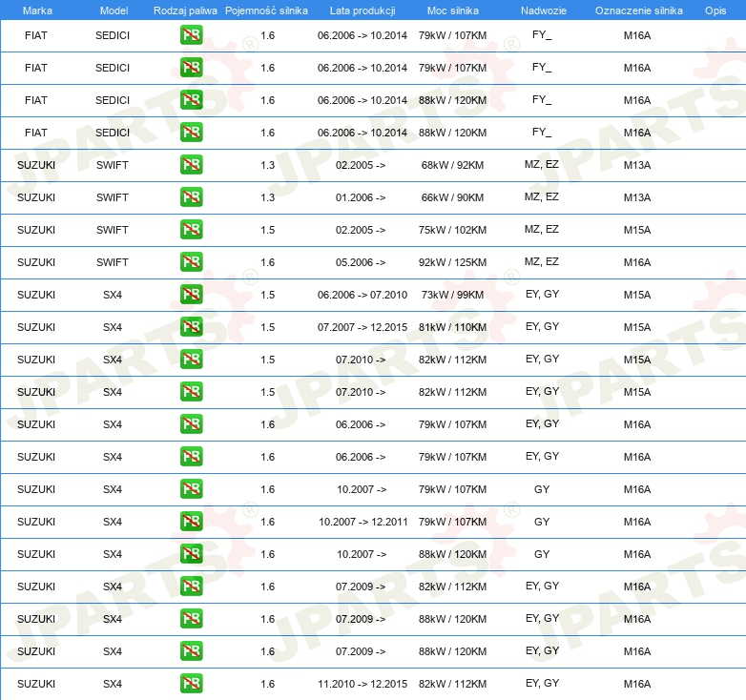Click GY in the 10.2007 -> 12.2011 row
Image resolution: width=746 pixels, height=700 pixels.
[542, 522]
